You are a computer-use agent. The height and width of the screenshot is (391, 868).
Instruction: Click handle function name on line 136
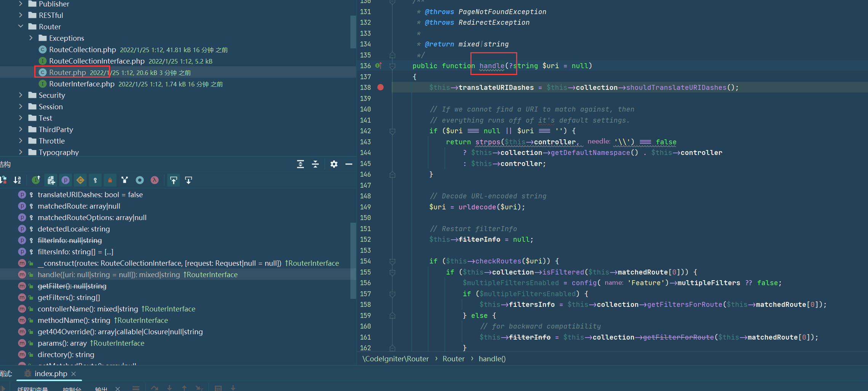tap(492, 66)
